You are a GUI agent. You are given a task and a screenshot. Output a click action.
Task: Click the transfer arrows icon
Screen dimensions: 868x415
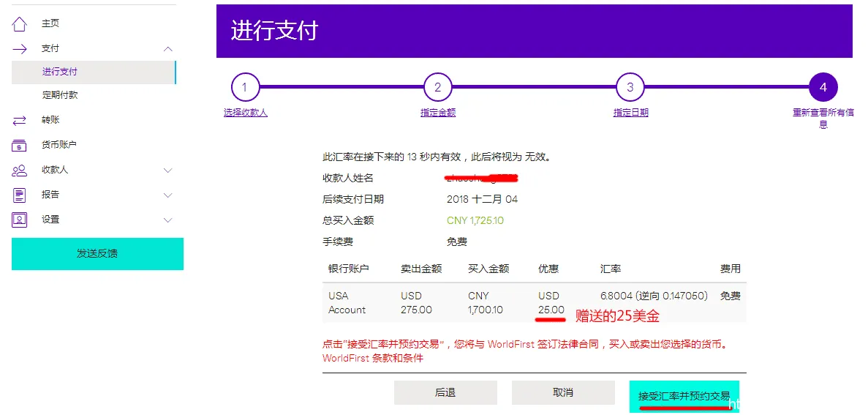click(x=19, y=120)
